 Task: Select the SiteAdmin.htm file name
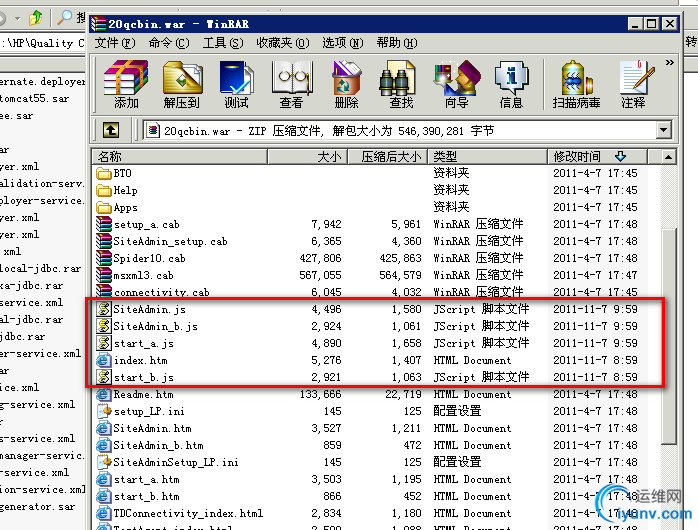point(152,429)
